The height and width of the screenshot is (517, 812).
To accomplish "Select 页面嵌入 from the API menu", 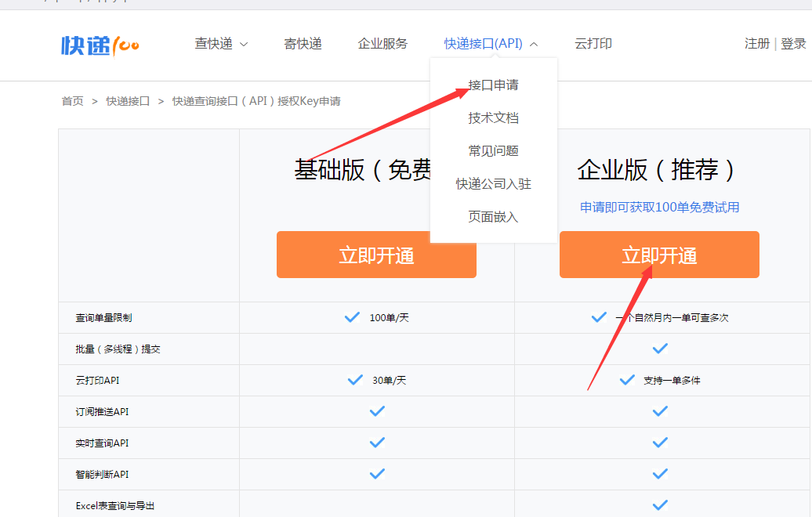I will click(494, 216).
